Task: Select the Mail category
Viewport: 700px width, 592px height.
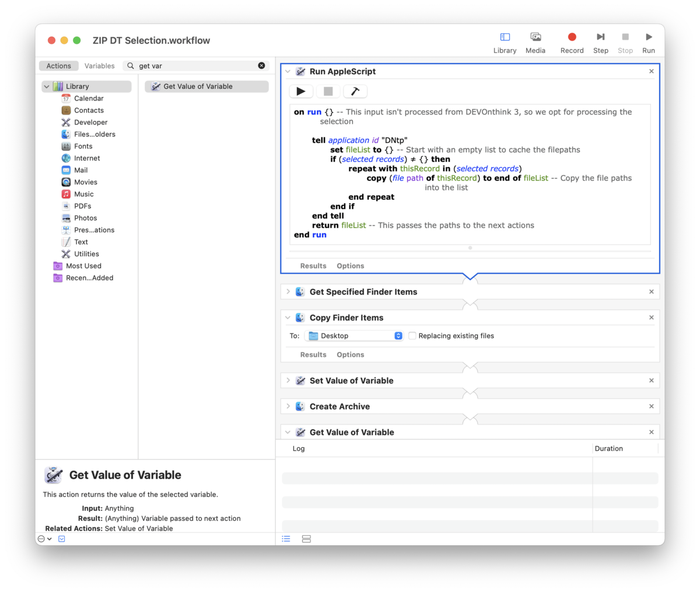Action: (80, 170)
